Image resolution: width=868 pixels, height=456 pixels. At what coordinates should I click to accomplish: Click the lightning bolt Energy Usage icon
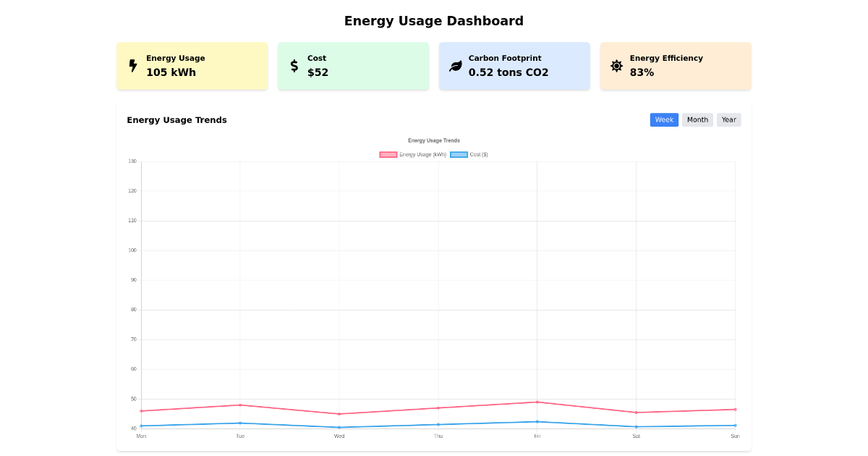[132, 65]
